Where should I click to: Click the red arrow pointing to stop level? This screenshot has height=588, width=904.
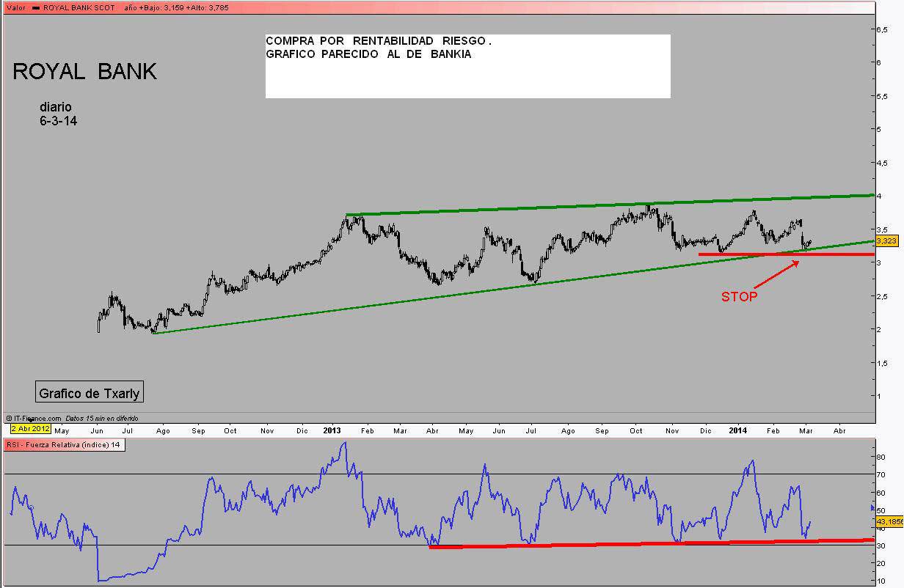click(776, 273)
